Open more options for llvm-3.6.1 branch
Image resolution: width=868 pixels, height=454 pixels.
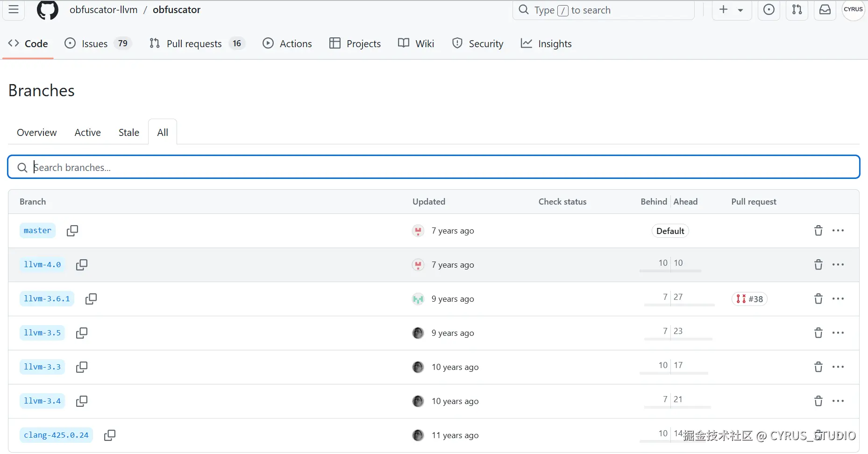[838, 299]
